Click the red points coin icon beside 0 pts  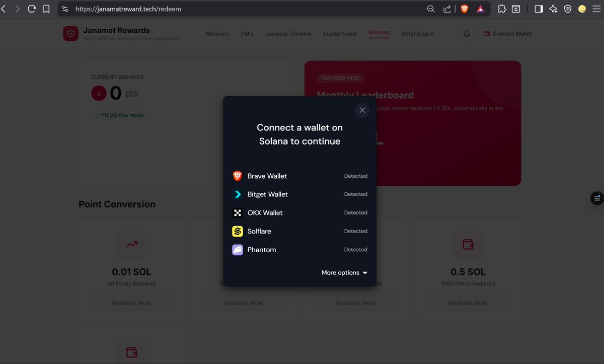click(x=99, y=93)
